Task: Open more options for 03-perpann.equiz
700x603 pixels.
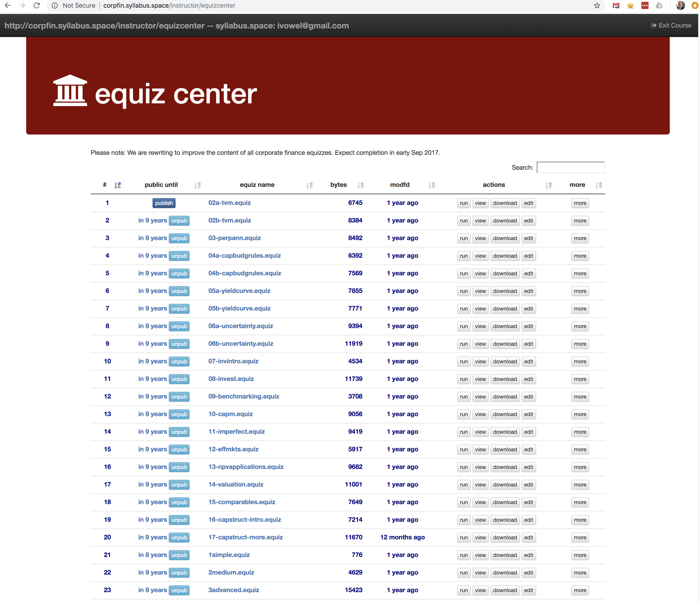Action: (x=580, y=238)
